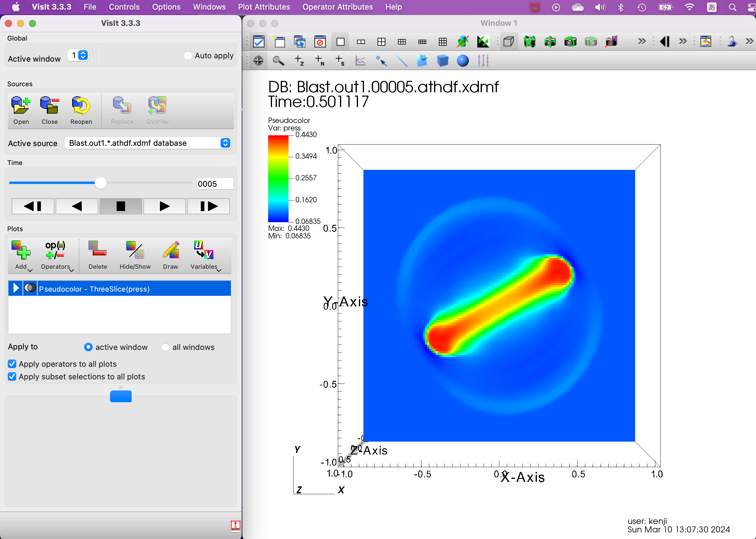Select the Node pick tool
Screen dimensions: 756x539
[319, 61]
